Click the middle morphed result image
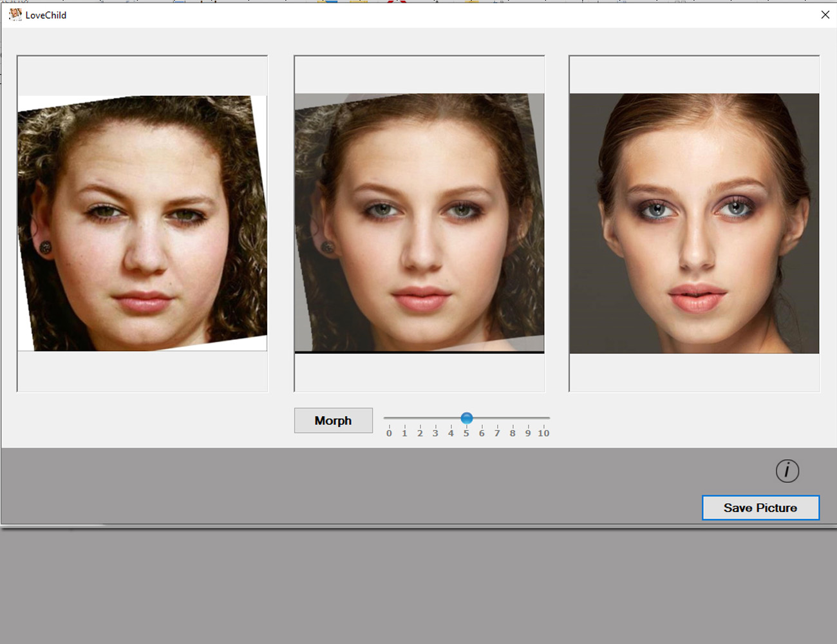Viewport: 837px width, 644px height. pyautogui.click(x=419, y=223)
